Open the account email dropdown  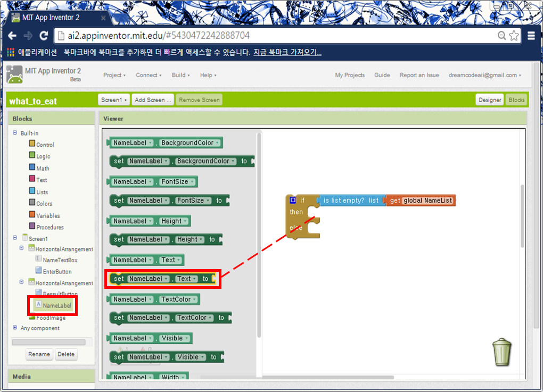pyautogui.click(x=485, y=75)
